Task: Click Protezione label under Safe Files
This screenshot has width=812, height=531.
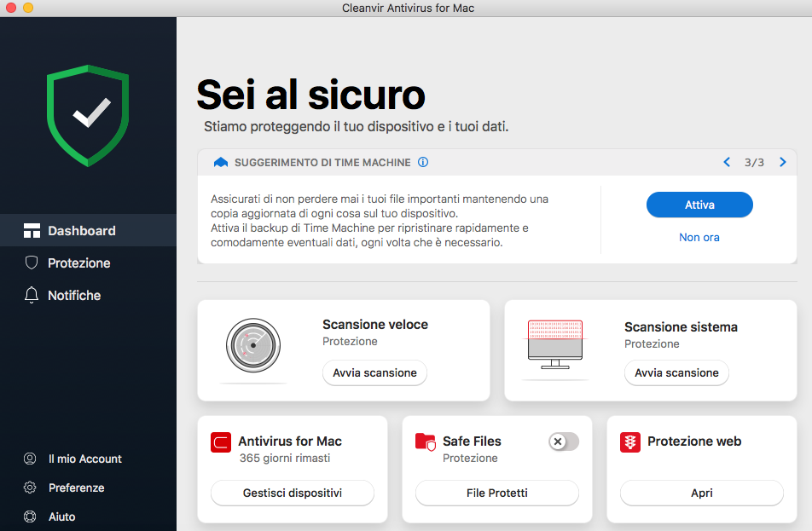Action: (x=470, y=458)
